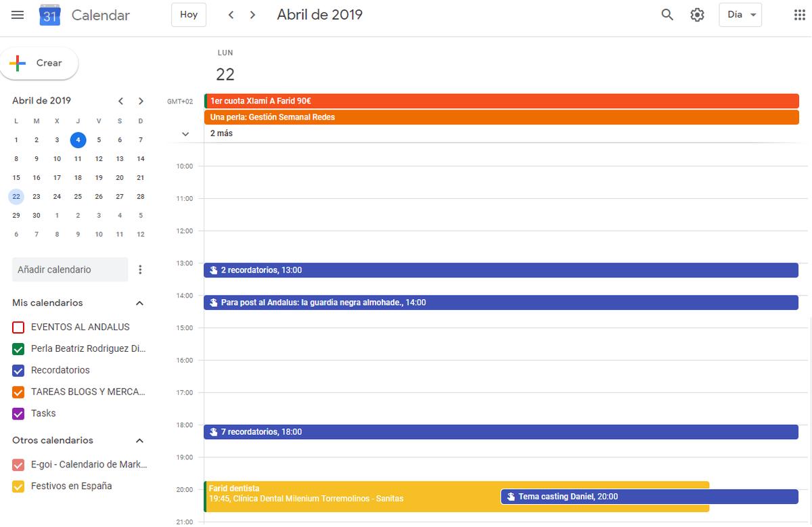Collapse the Mis calendarios section

point(139,303)
